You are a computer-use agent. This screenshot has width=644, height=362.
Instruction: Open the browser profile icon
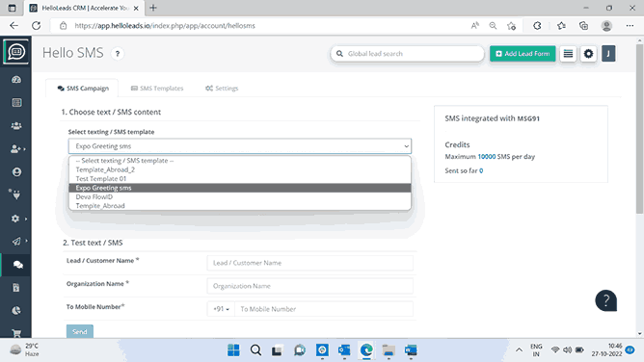coord(606,26)
